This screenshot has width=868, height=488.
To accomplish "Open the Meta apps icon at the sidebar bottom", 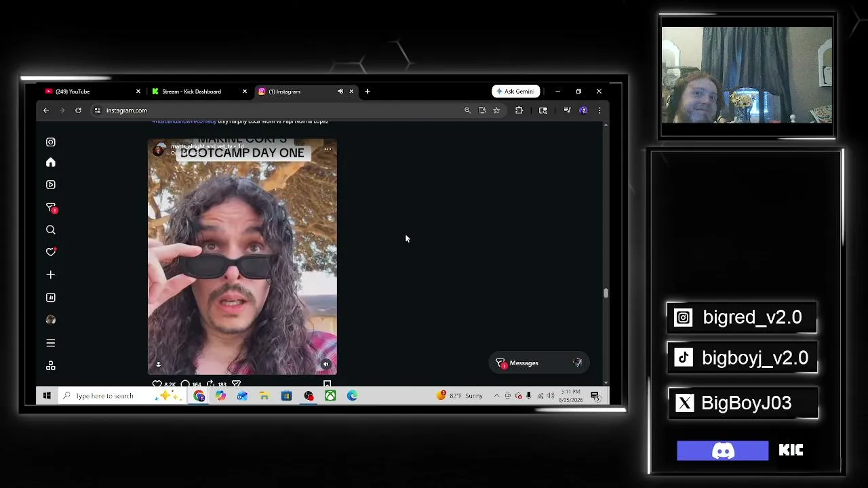I will click(51, 366).
